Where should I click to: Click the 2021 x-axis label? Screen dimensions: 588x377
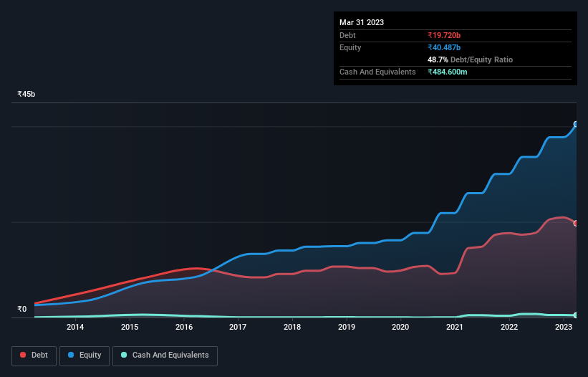point(455,327)
